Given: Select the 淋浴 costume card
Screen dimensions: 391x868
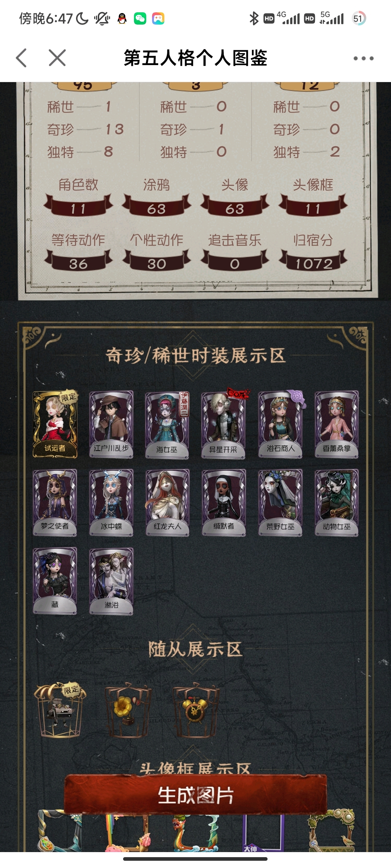Looking at the screenshot, I should (x=111, y=581).
